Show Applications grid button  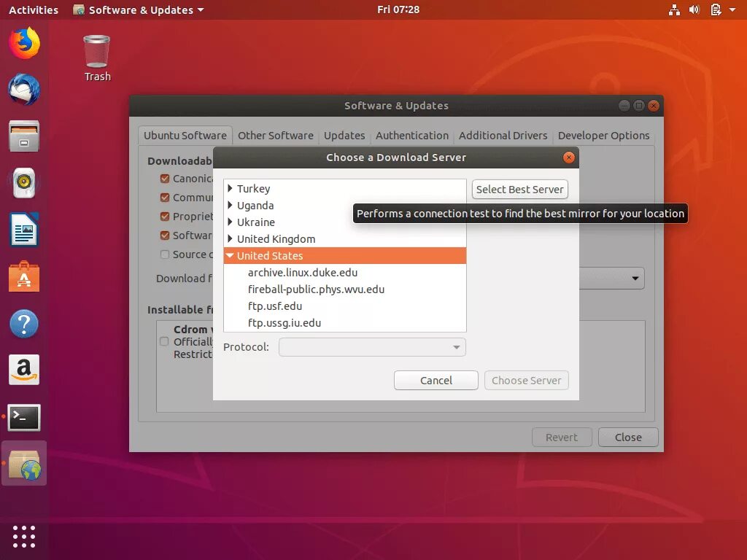24,537
